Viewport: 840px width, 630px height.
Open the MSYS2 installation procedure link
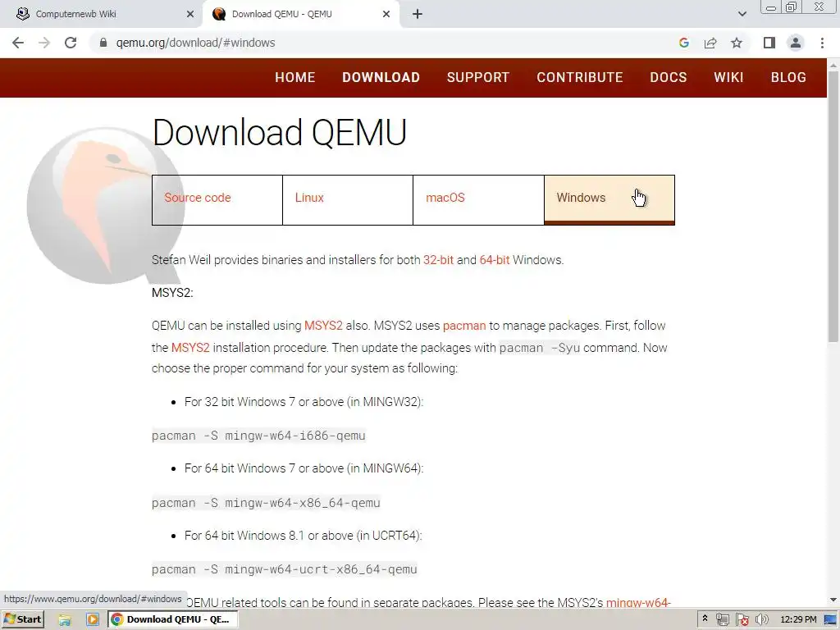click(x=190, y=348)
